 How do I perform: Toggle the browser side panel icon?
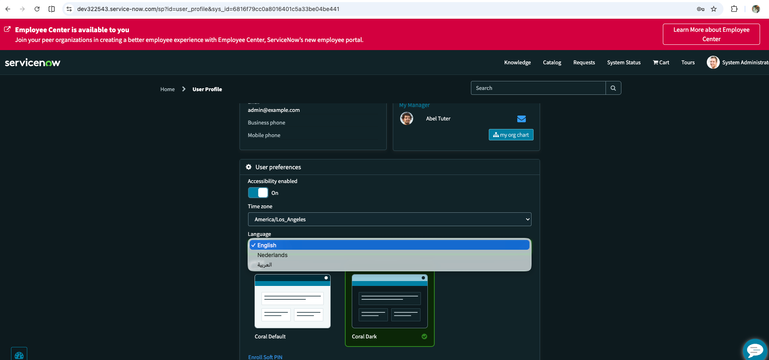click(51, 9)
